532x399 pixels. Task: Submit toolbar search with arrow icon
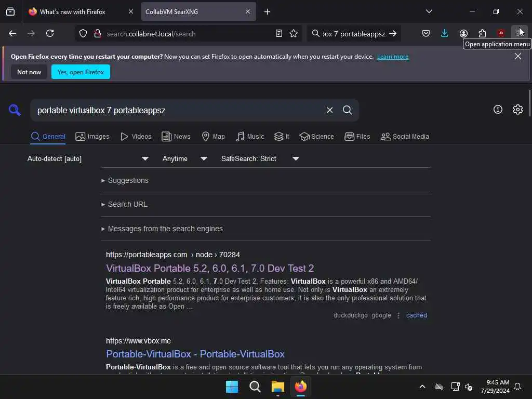393,33
